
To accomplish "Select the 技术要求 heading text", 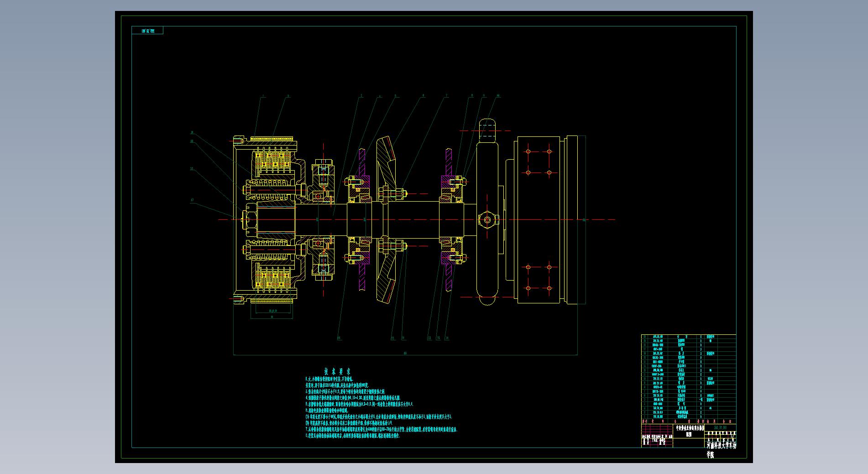I will point(338,371).
